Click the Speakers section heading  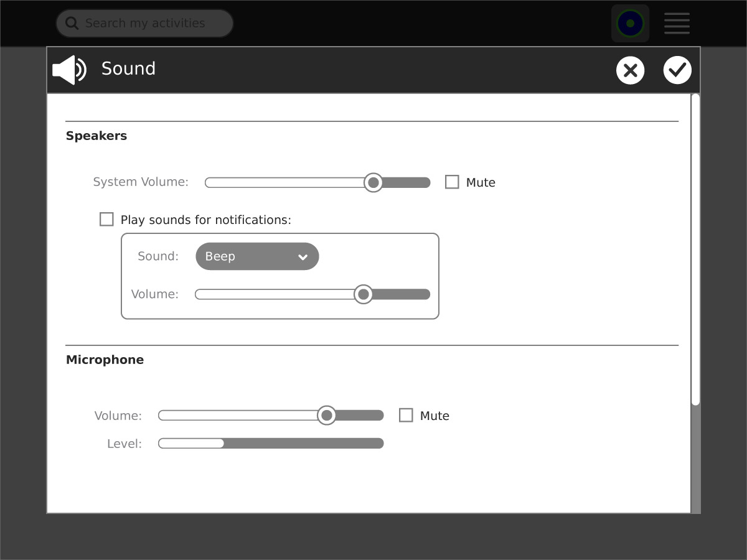click(96, 136)
